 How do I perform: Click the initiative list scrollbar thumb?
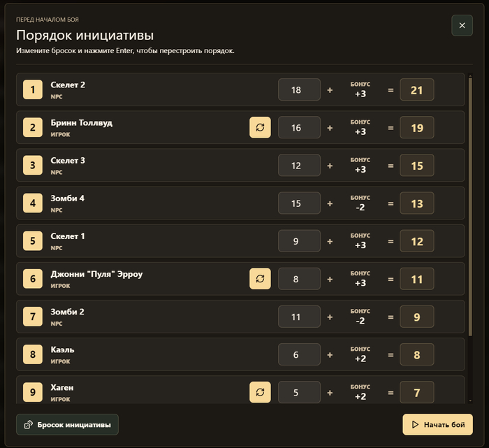[x=470, y=207]
